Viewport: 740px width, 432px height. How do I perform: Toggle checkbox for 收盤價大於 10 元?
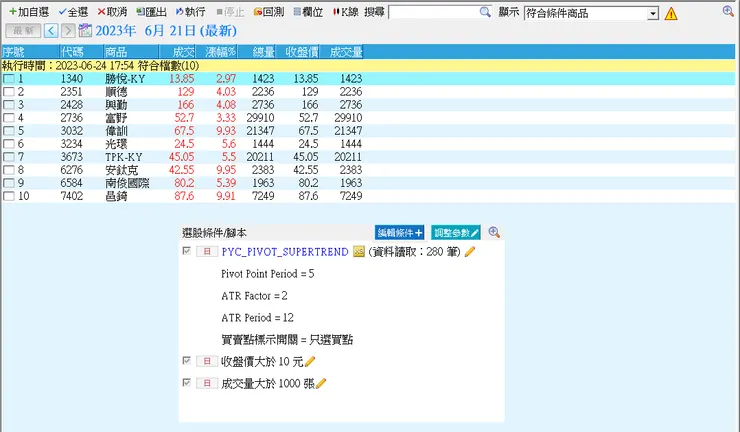(186, 361)
